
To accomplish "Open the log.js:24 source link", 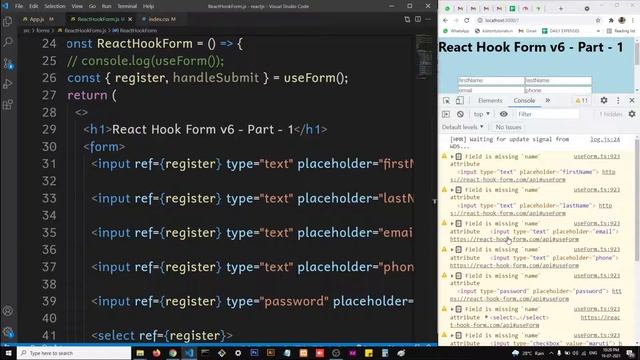I will (x=605, y=140).
